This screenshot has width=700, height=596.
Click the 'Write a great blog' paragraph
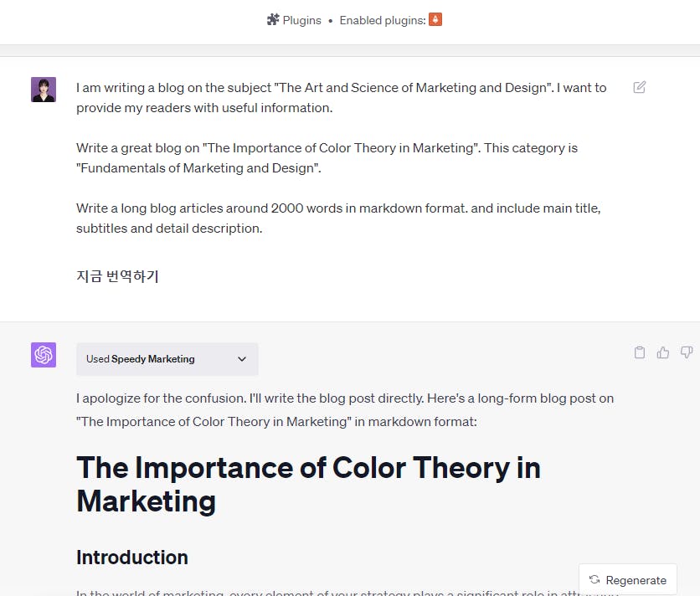pos(327,157)
